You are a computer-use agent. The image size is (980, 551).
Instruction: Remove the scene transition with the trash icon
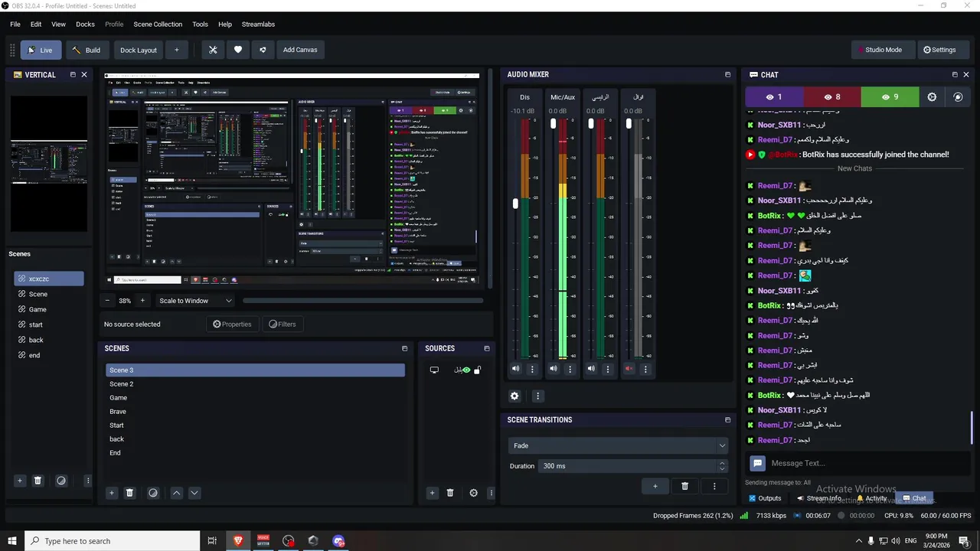coord(684,486)
